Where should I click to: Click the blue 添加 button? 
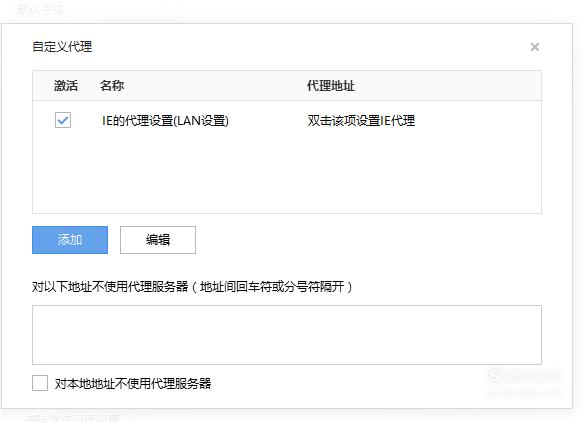(70, 240)
